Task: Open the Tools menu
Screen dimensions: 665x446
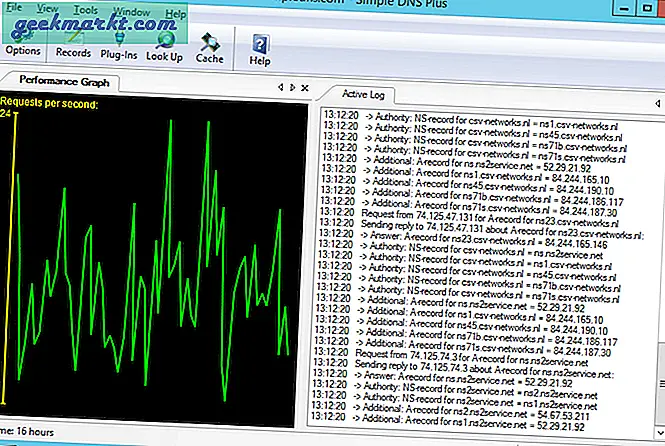Action: (x=85, y=10)
